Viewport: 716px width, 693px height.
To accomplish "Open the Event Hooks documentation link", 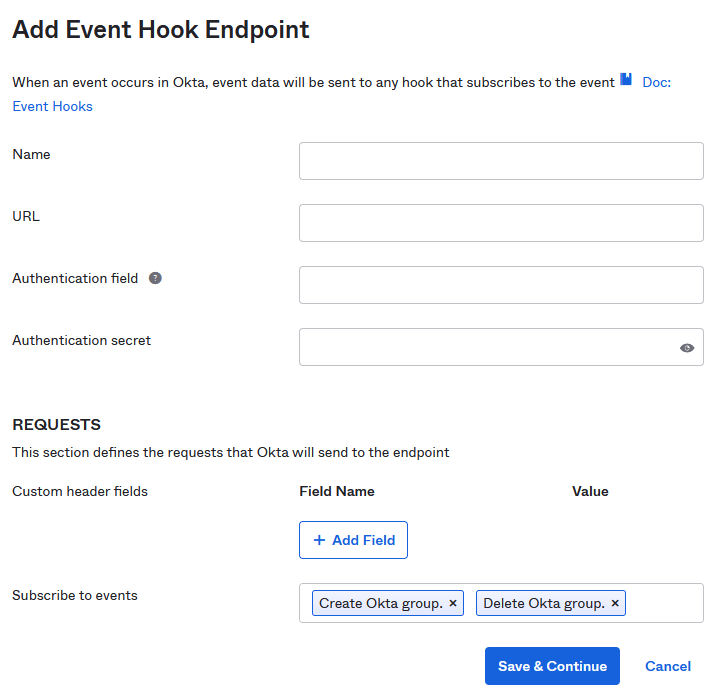I will (x=52, y=106).
